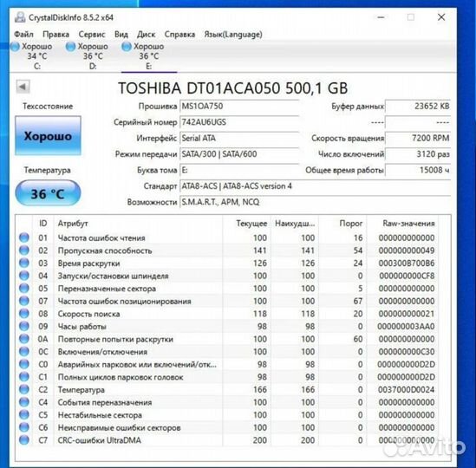
Task: Select the CRC-ошибки UltraDMA row text
Action: pyautogui.click(x=100, y=440)
